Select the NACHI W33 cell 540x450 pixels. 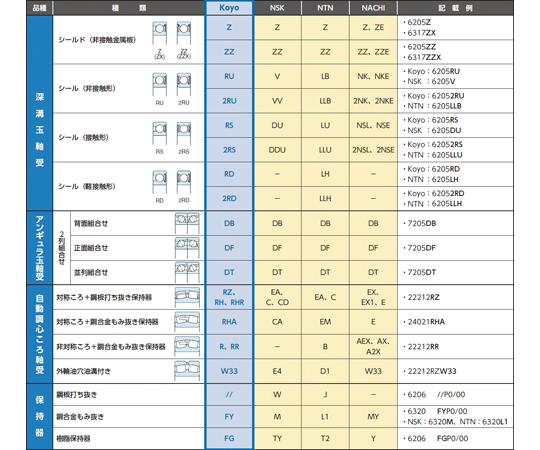373,371
